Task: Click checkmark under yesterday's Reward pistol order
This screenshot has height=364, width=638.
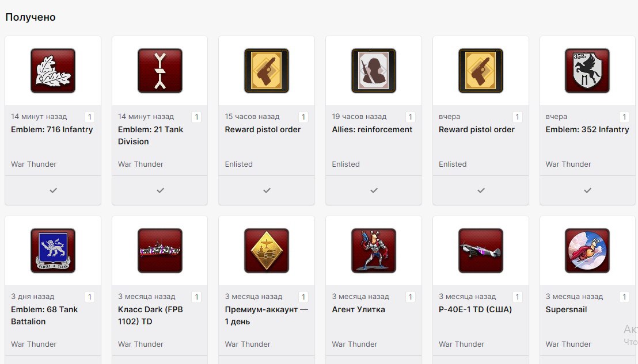Action: [481, 190]
